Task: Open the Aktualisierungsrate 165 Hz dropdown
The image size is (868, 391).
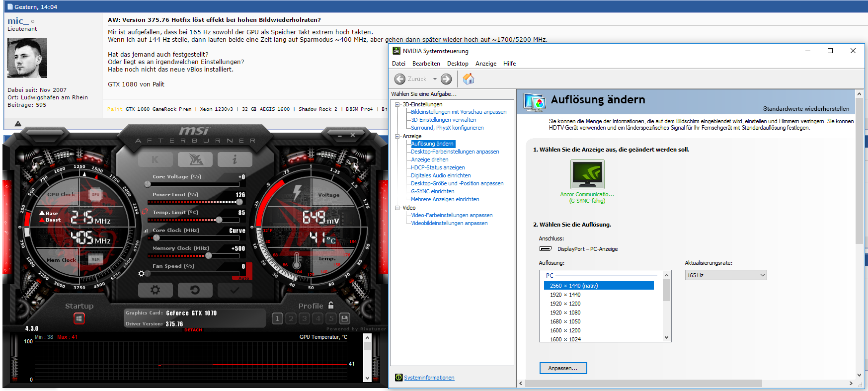Action: pos(726,275)
